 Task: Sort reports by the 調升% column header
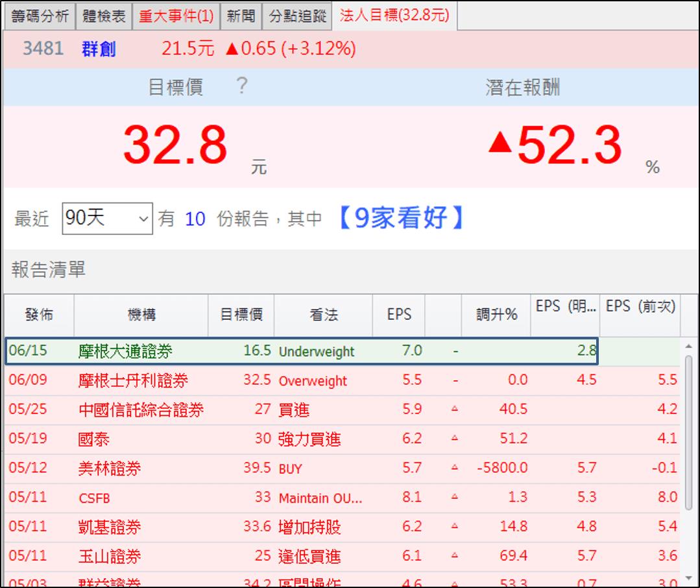coord(496,315)
